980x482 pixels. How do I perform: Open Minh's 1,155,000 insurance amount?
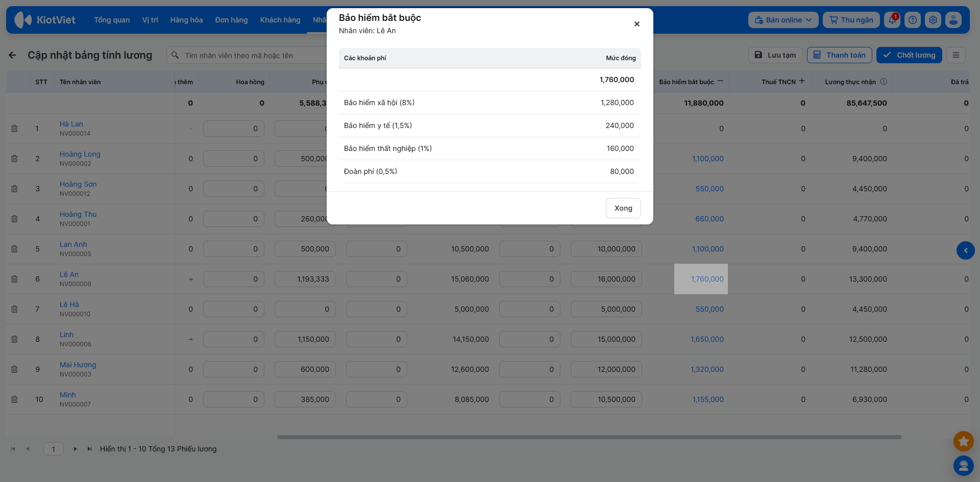coord(708,399)
